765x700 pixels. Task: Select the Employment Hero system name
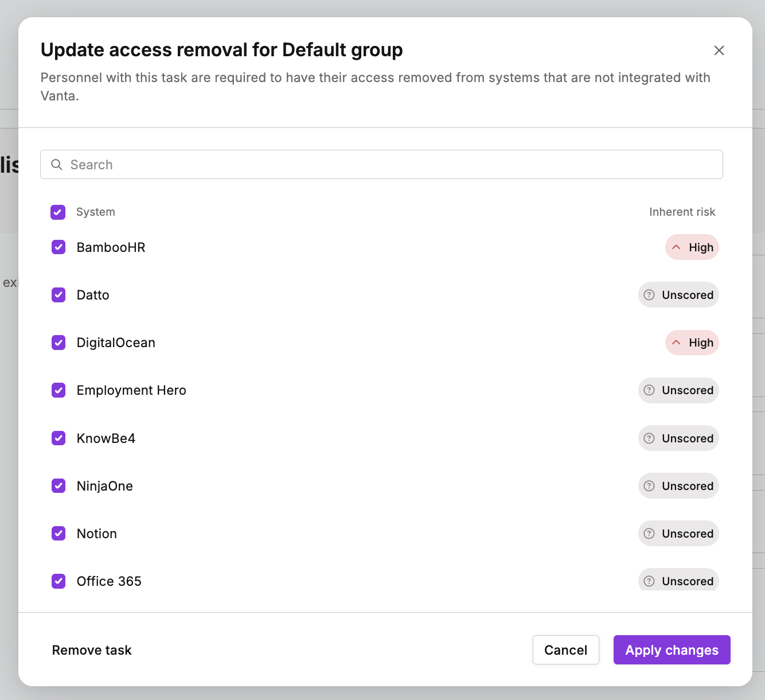click(x=131, y=390)
